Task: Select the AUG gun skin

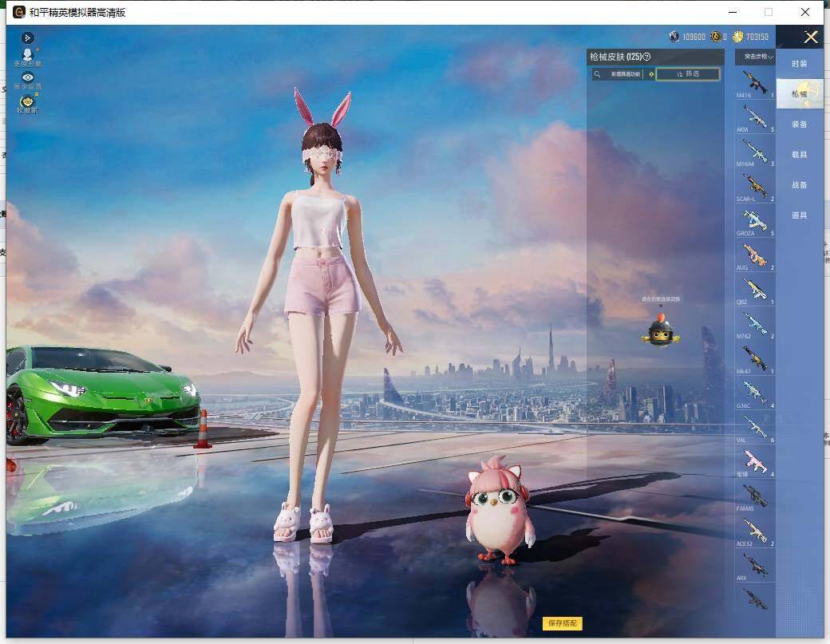Action: pos(755,255)
